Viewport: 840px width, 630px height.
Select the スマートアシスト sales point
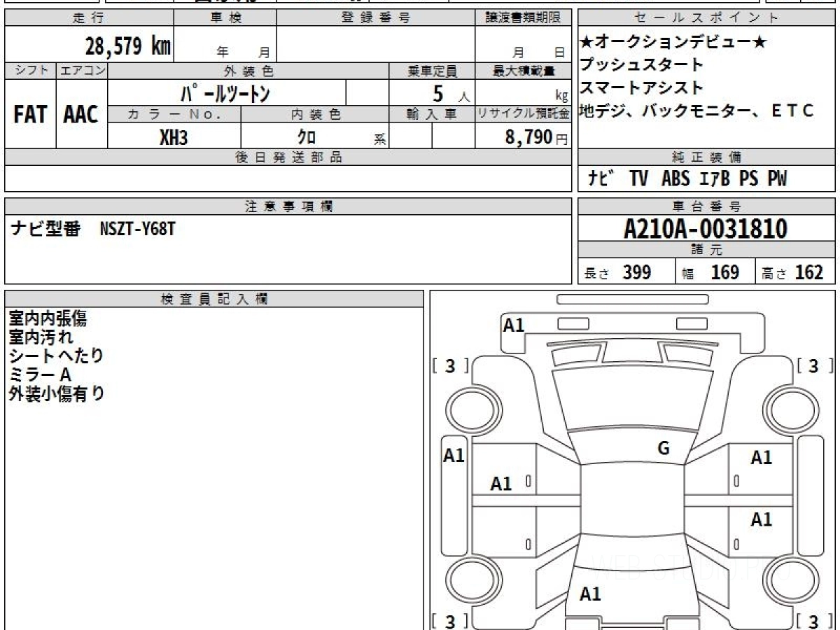click(x=642, y=88)
